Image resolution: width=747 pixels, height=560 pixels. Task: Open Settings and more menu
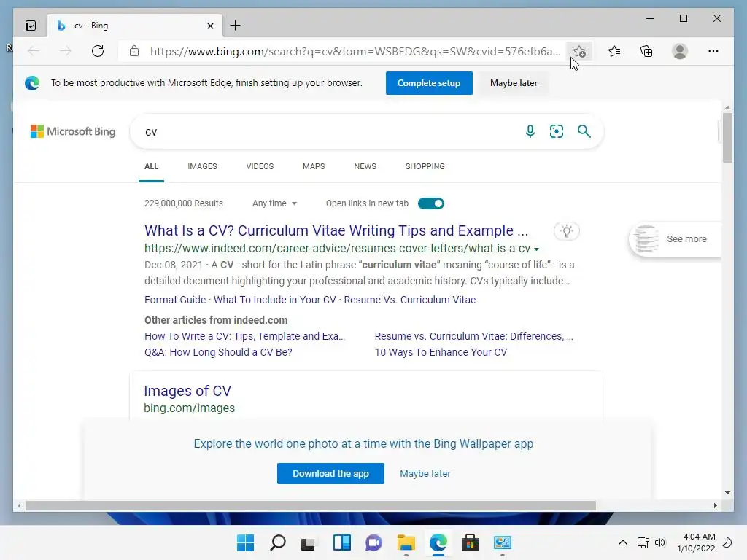click(713, 51)
